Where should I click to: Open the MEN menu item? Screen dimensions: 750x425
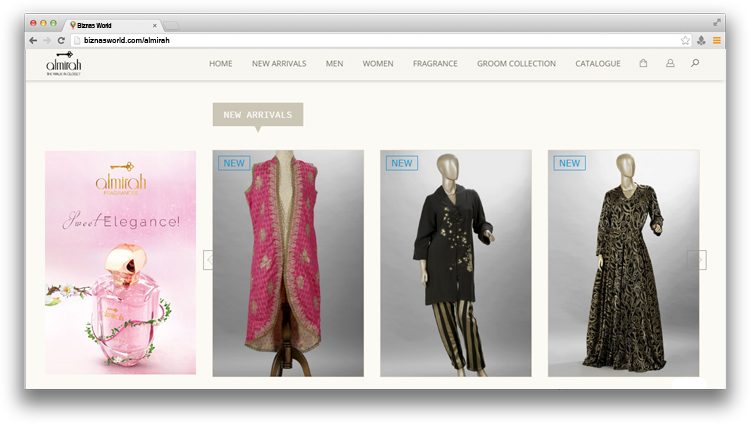point(334,64)
